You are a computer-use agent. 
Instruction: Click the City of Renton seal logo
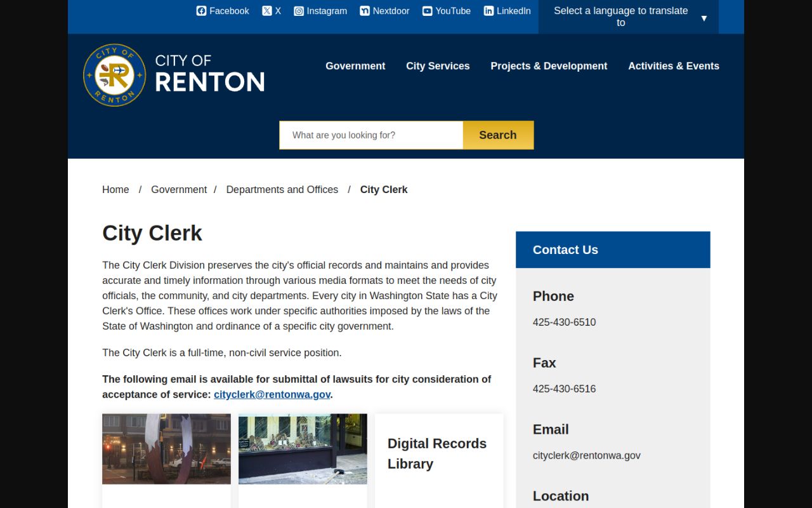click(x=115, y=75)
